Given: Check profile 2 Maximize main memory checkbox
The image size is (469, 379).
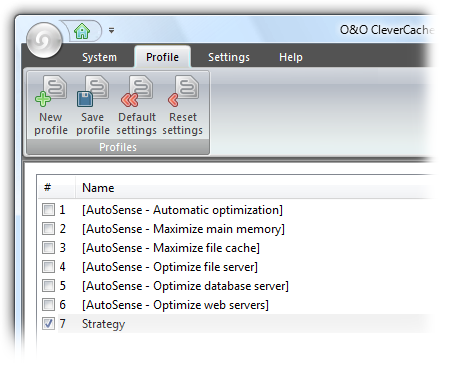Looking at the screenshot, I should pyautogui.click(x=48, y=229).
